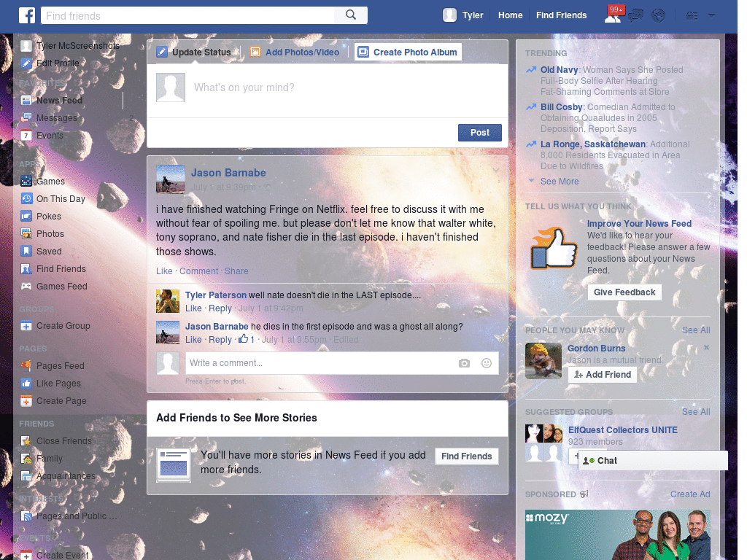Open Gordon Burns profile thumbnail

543,361
